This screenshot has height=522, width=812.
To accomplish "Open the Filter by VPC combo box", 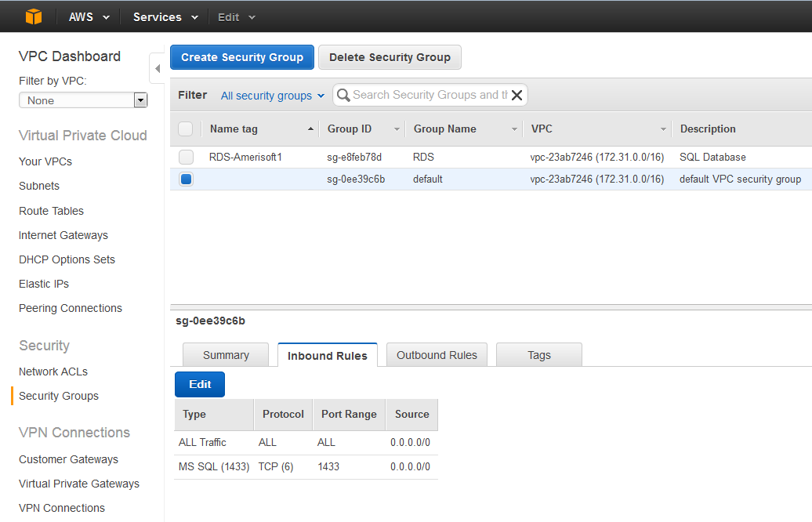I will click(83, 100).
